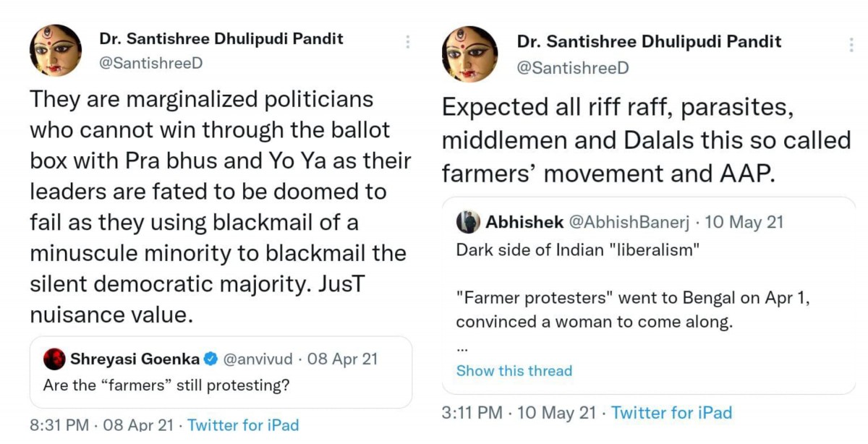Click right tweet's author display name
Viewport: 868px width, 444px height.
[649, 42]
